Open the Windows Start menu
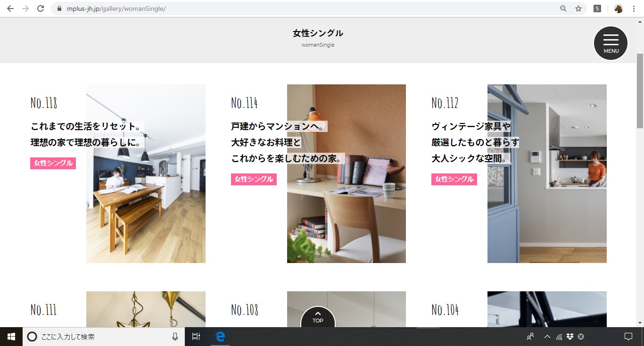The width and height of the screenshot is (644, 346). point(11,337)
